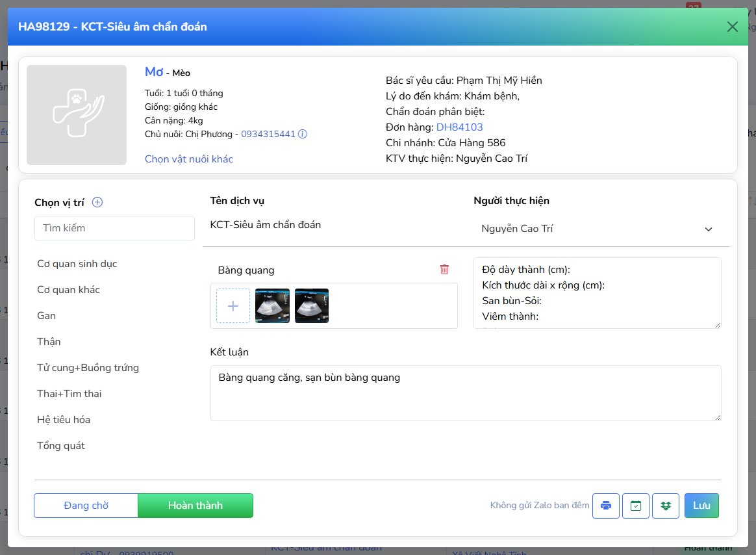This screenshot has height=555, width=756.
Task: Click the info icon beside the phone number
Action: click(x=302, y=134)
